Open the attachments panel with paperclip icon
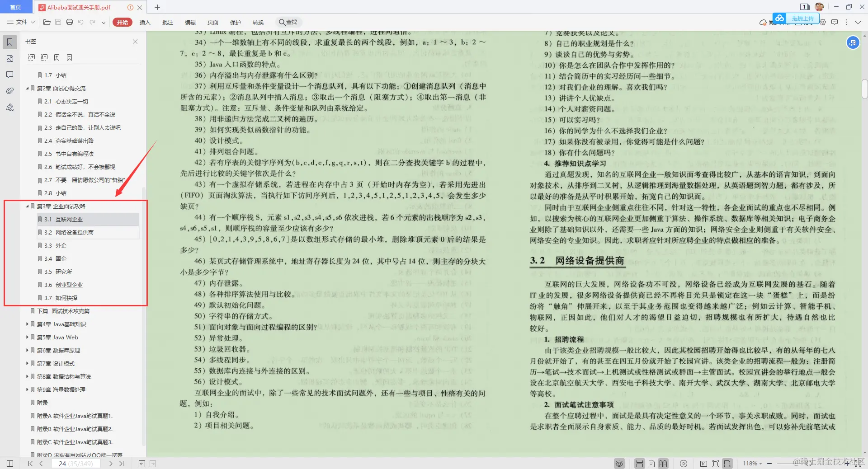This screenshot has width=868, height=469. (10, 91)
